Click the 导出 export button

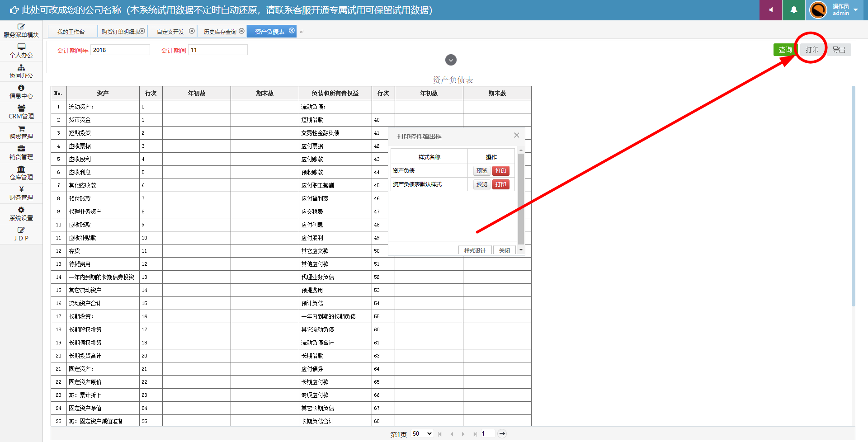[x=839, y=50]
